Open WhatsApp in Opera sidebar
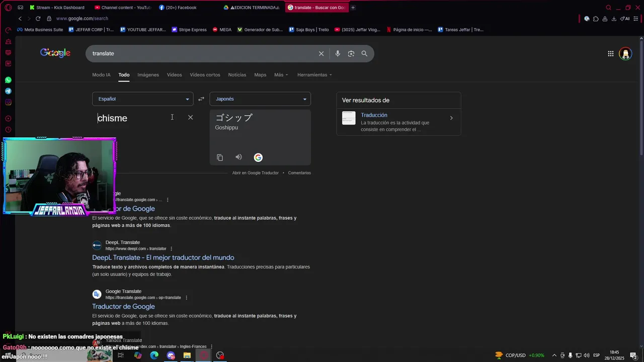The image size is (644, 362). [8, 80]
